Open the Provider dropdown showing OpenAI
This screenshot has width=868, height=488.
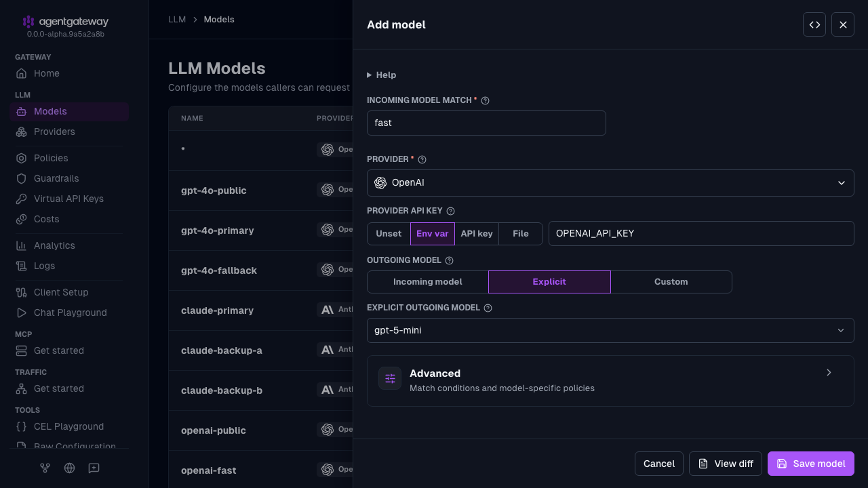(x=610, y=183)
